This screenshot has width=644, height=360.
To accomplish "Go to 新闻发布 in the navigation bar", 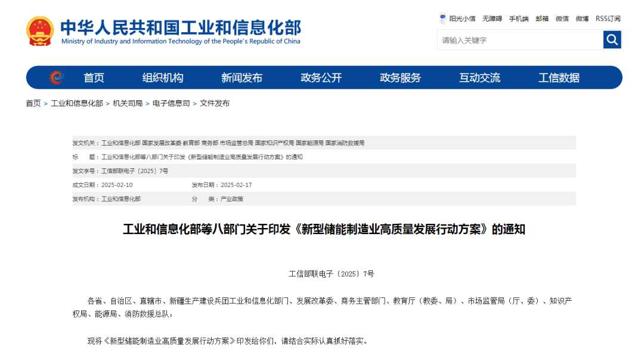I will click(242, 78).
